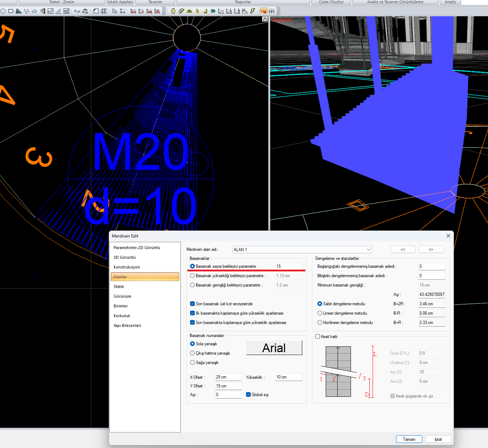Toggle İlk basamakta kaplamaya göre yükseklik ayarlaması
The height and width of the screenshot is (448, 488).
[x=192, y=313]
